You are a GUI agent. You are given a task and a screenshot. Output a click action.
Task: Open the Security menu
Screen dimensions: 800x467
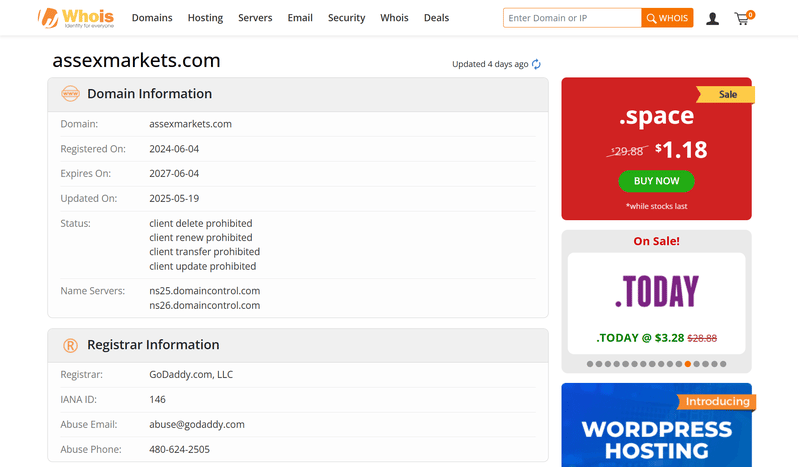pos(346,18)
